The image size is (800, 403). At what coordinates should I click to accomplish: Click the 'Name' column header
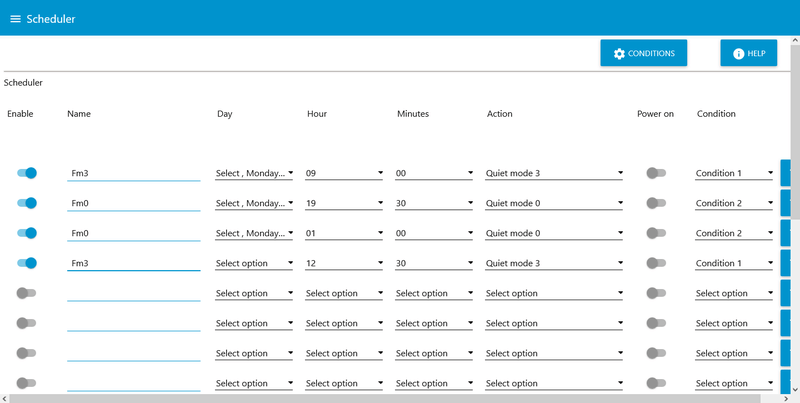pyautogui.click(x=79, y=114)
